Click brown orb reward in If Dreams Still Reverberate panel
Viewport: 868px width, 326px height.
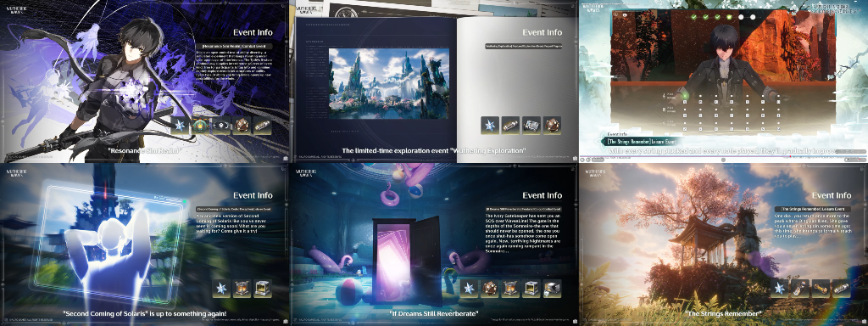pyautogui.click(x=490, y=289)
